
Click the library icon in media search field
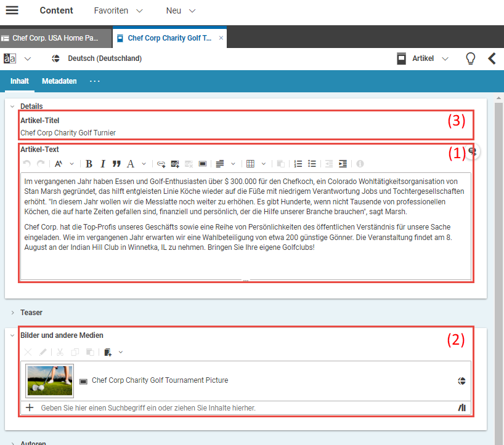(461, 408)
